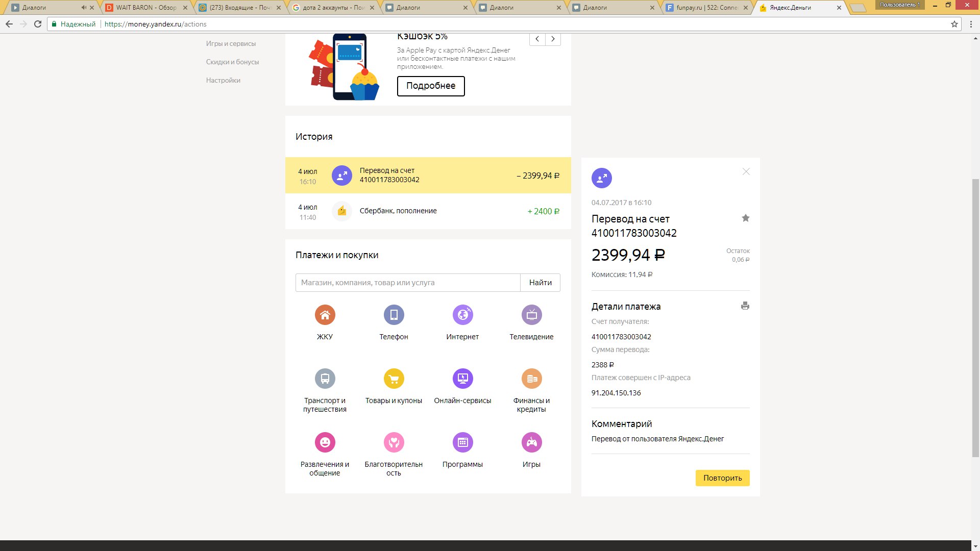Click the transfer icon in the history row
This screenshot has width=980, height=551.
[x=342, y=176]
